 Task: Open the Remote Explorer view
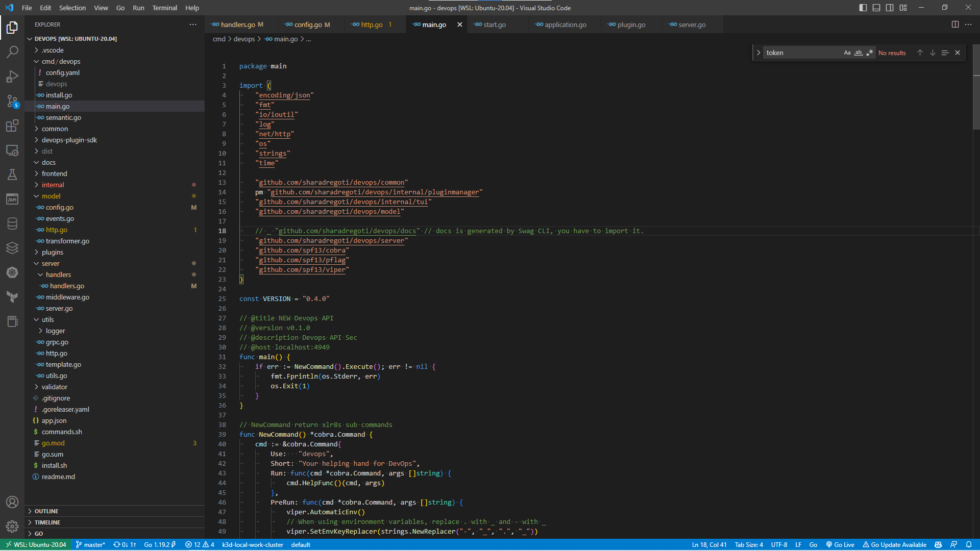[12, 151]
